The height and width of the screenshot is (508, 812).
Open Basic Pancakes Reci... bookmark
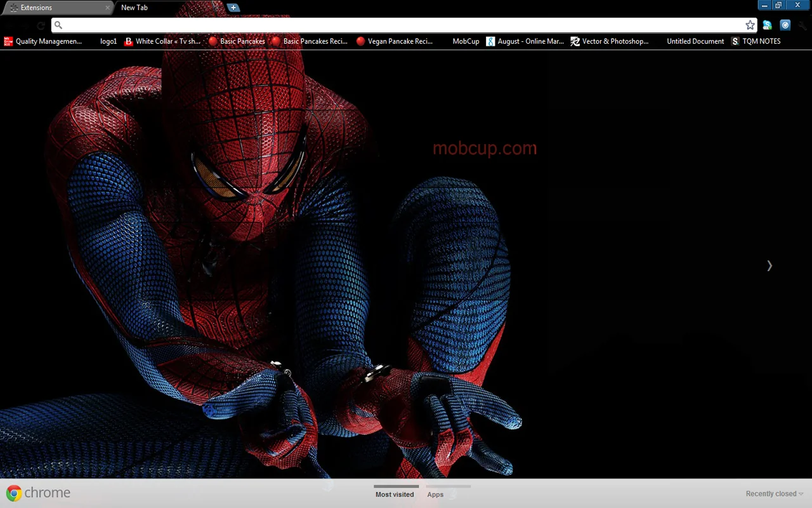[310, 41]
